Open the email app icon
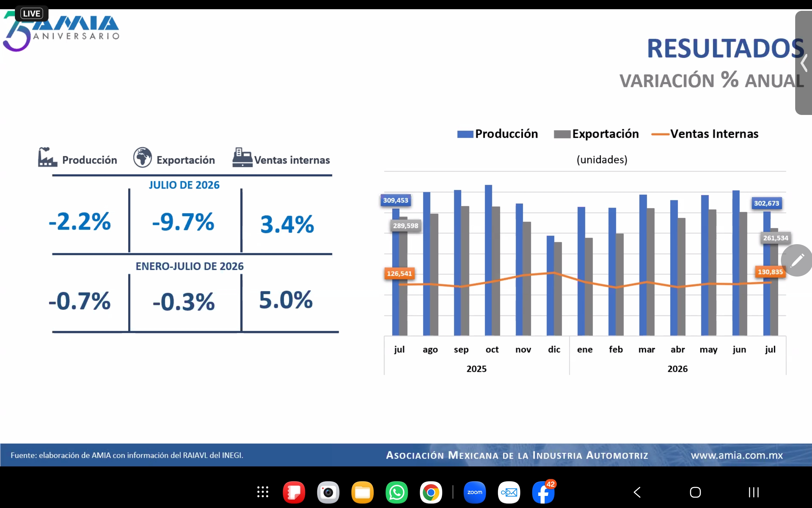 509,492
